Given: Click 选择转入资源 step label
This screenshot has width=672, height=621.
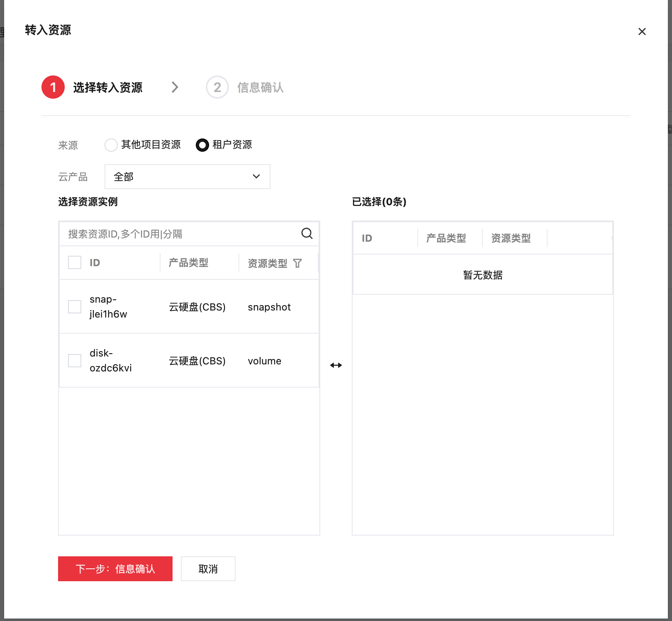Looking at the screenshot, I should pyautogui.click(x=107, y=87).
